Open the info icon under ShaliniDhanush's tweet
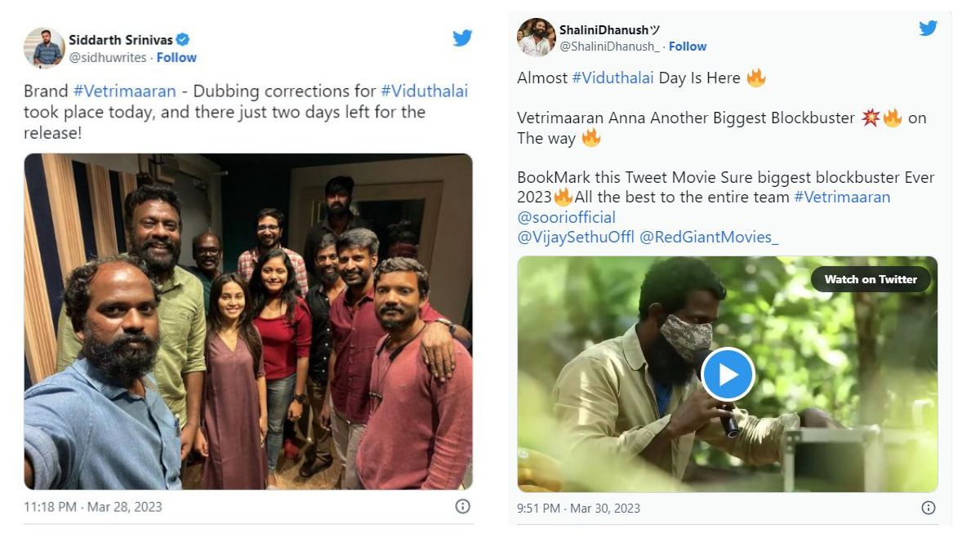The width and height of the screenshot is (980, 551). click(x=928, y=508)
